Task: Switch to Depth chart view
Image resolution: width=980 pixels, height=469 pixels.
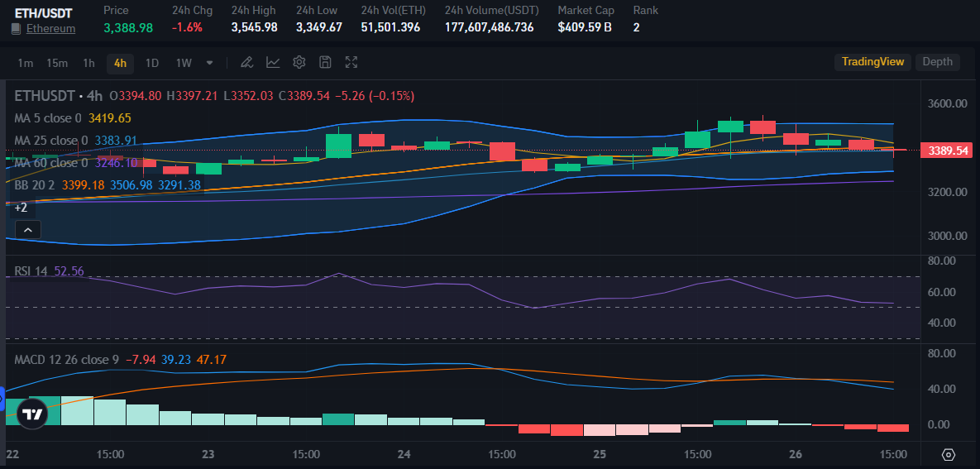Action: tap(938, 61)
